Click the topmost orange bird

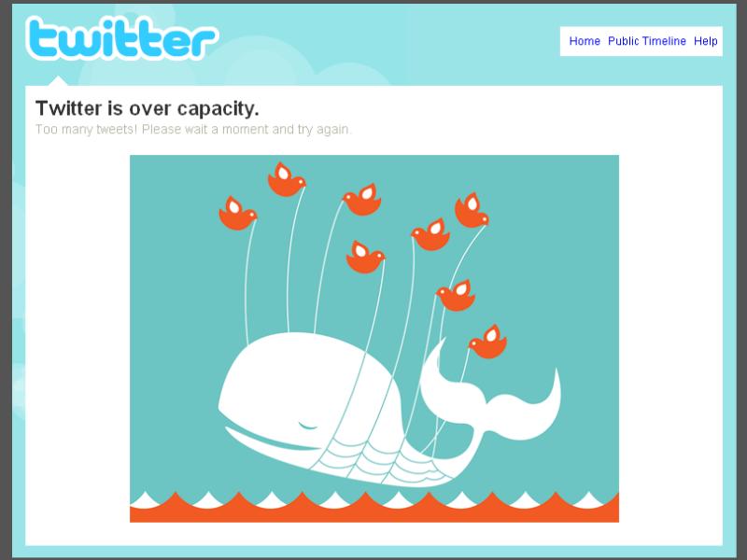[x=286, y=180]
